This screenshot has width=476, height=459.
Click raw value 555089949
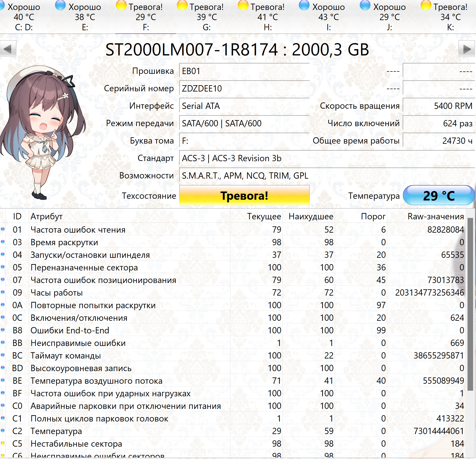(443, 381)
